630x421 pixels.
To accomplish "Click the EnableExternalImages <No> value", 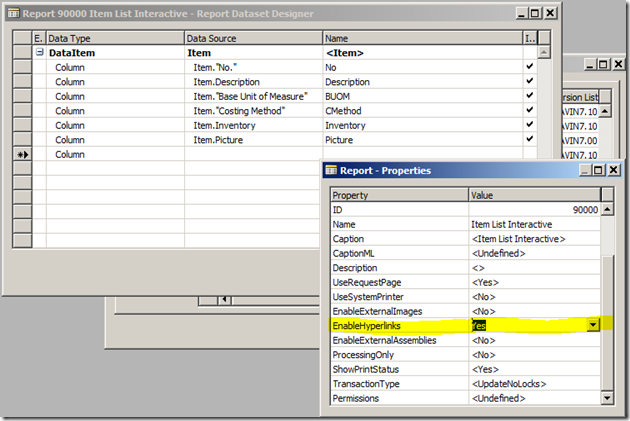I will (x=534, y=311).
